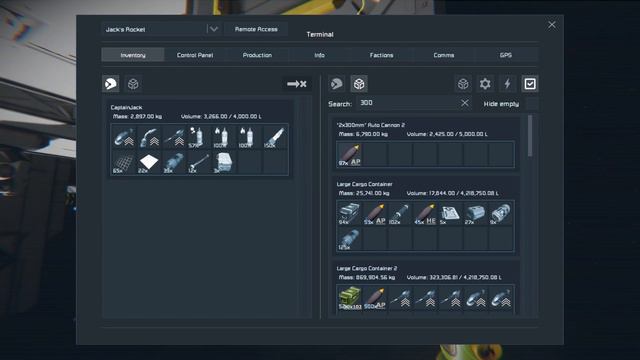Select right panel highlighted cube grid filter

(x=359, y=84)
